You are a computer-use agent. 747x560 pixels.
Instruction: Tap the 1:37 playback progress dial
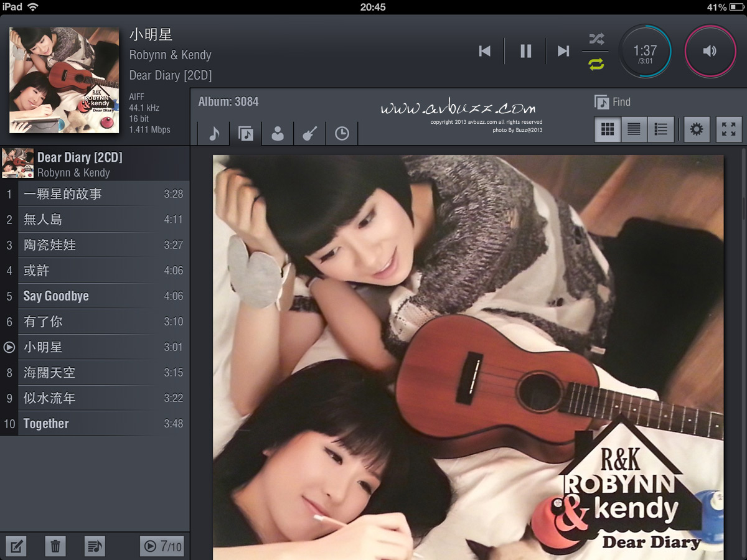pos(645,51)
